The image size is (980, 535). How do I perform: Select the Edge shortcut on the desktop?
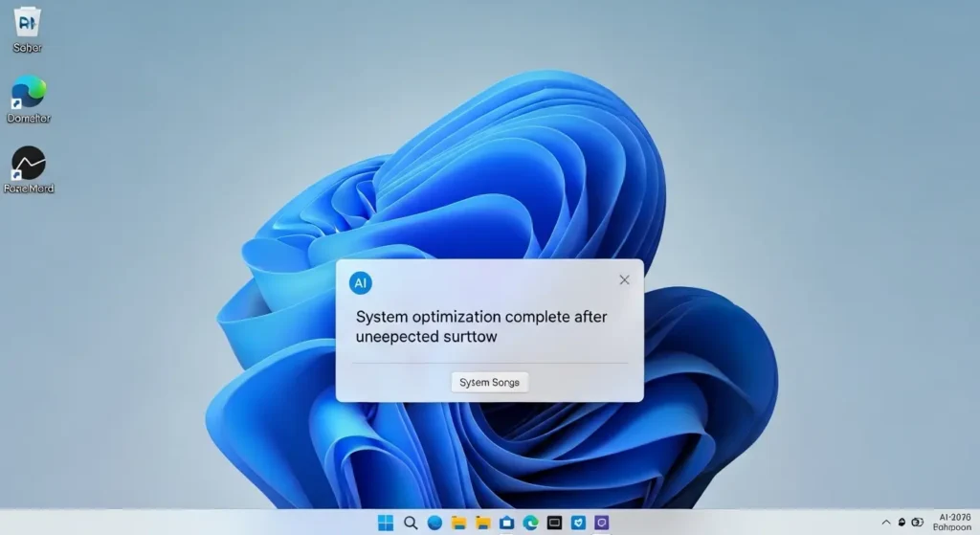click(28, 93)
